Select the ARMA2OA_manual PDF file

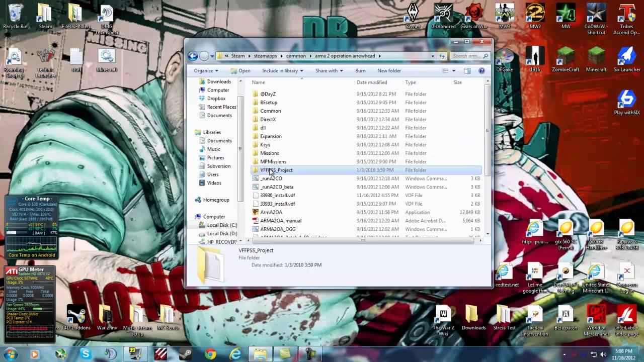pos(366,221)
